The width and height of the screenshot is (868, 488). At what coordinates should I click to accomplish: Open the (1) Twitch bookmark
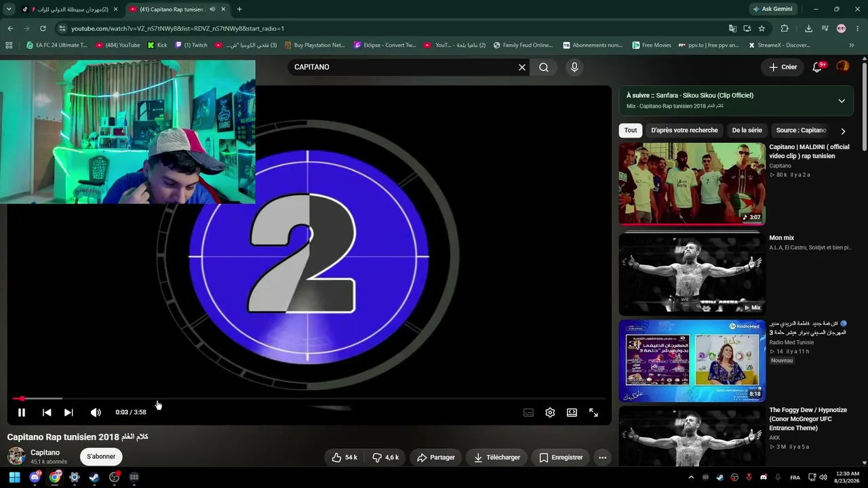point(191,45)
